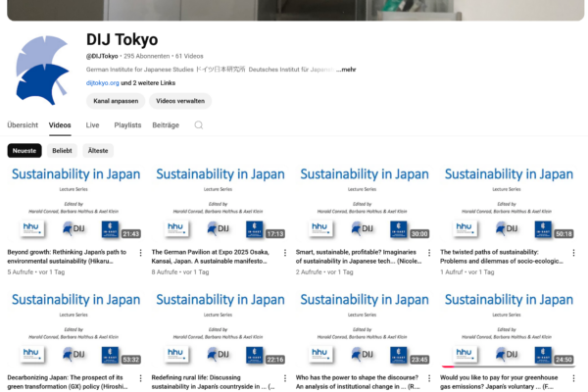Play the 21:43 video thumbnail

point(75,203)
